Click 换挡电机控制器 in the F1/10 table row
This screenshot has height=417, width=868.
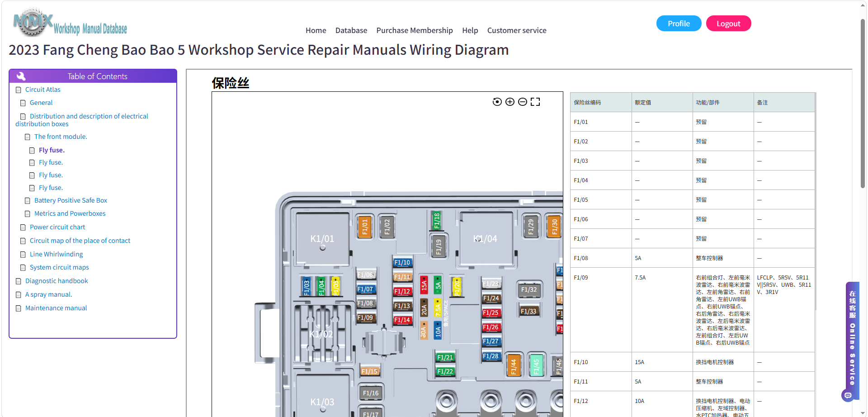click(715, 362)
